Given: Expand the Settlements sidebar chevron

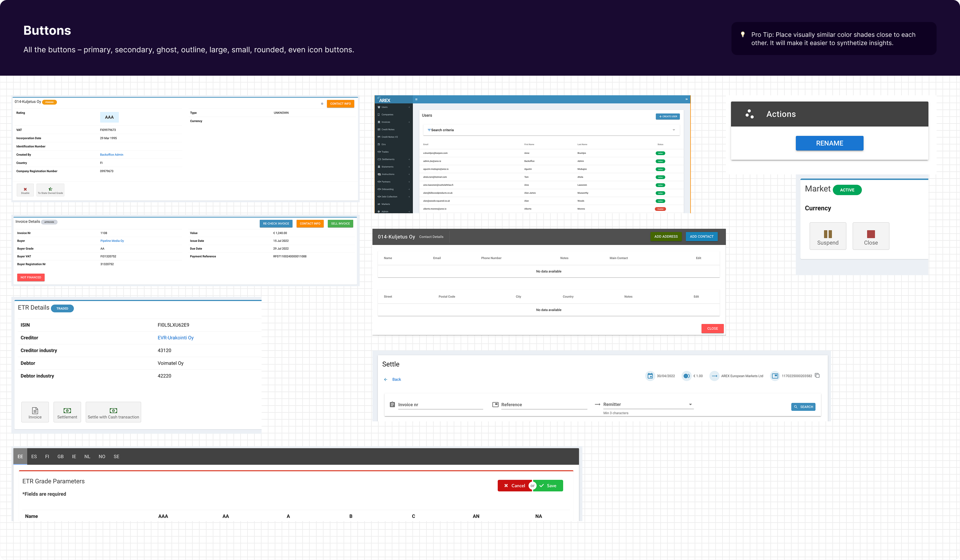Looking at the screenshot, I should click(409, 160).
